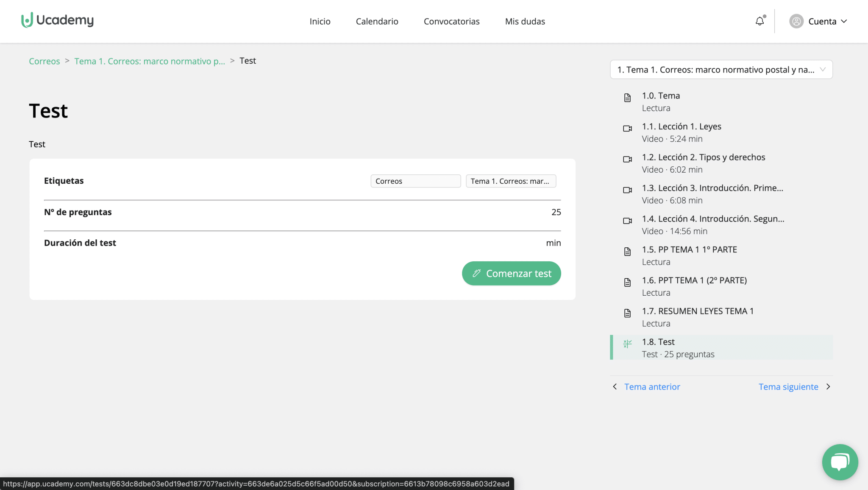This screenshot has height=490, width=868.
Task: Click the document icon next to 1.0. Tema
Action: (627, 98)
